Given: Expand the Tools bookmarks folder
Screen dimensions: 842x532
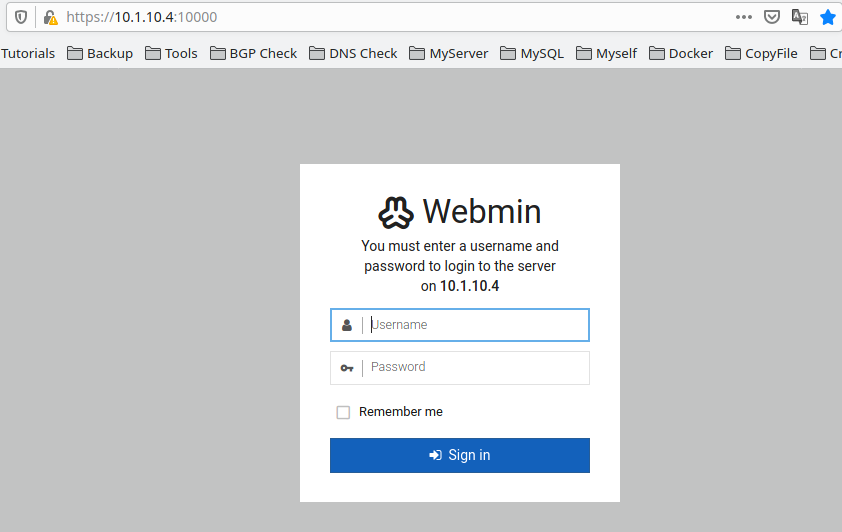Looking at the screenshot, I should [x=171, y=53].
